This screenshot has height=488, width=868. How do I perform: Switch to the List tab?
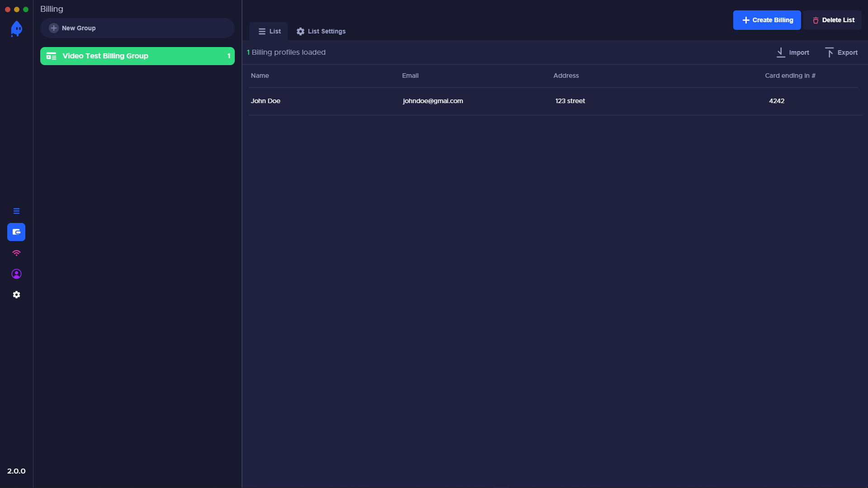(269, 31)
